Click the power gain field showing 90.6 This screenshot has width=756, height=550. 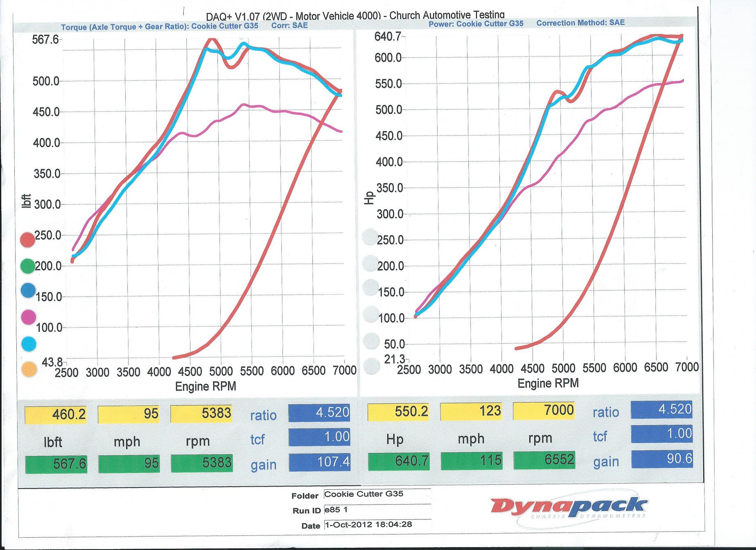click(662, 459)
